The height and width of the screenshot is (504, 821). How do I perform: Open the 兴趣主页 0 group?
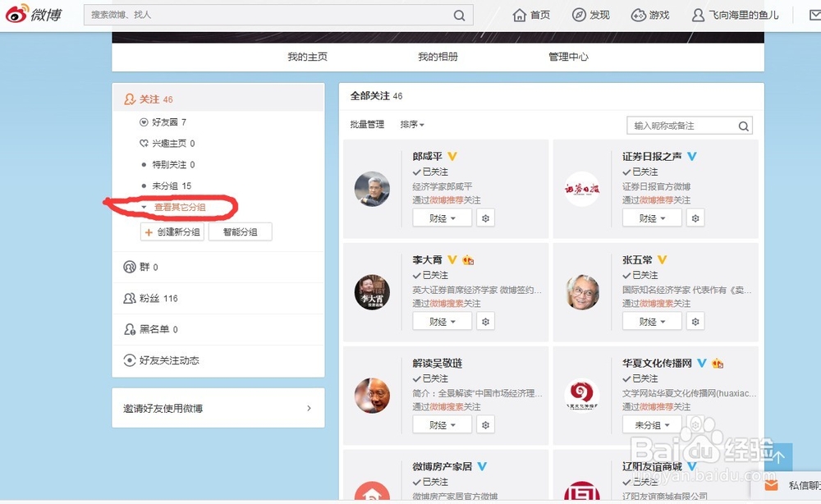[167, 144]
